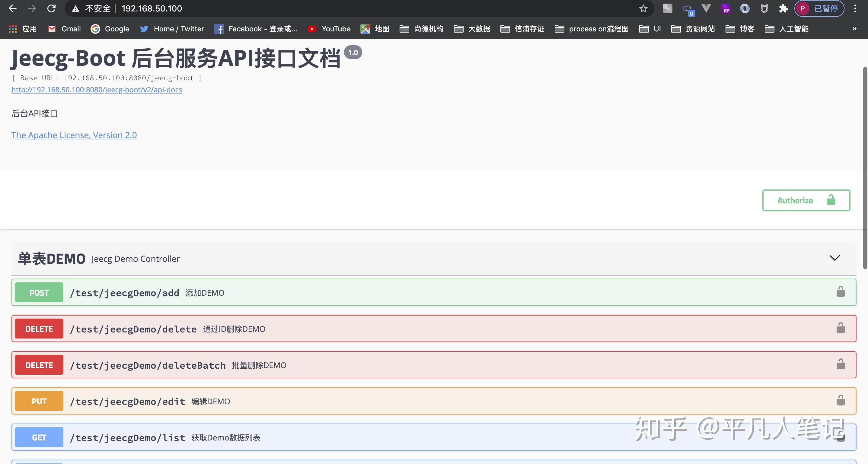
Task: Click inside the address bar
Action: (x=236, y=8)
